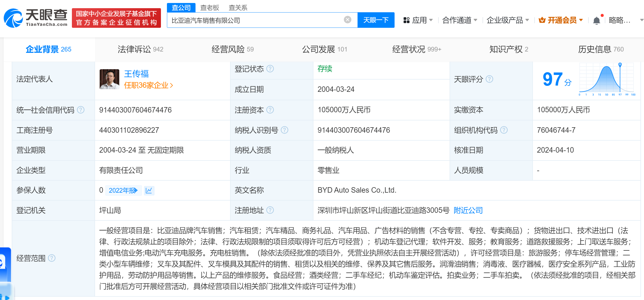Screen dimensions: 644x300
Task: Click help icon next to 经营范围
Action: coord(52,258)
